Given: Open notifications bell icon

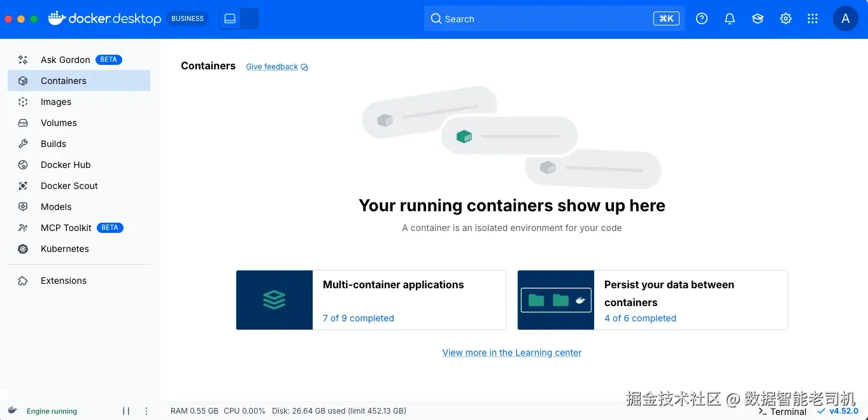Looking at the screenshot, I should (730, 19).
